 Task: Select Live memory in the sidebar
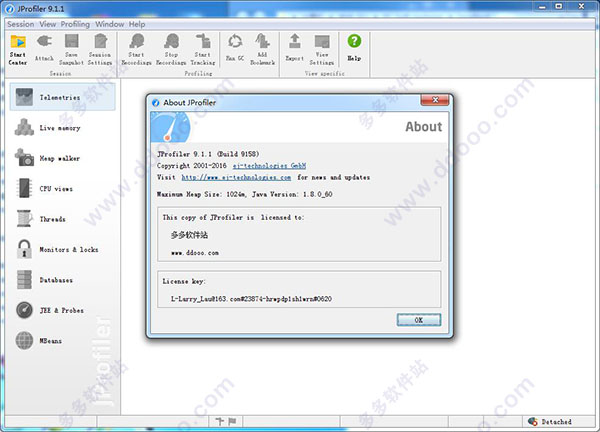click(62, 128)
